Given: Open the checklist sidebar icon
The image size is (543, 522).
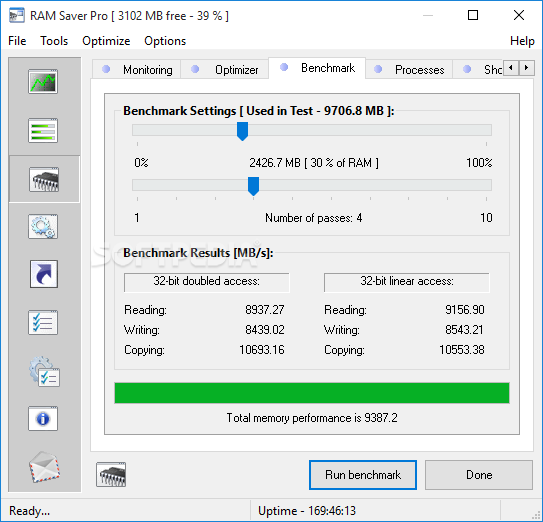Looking at the screenshot, I should [x=43, y=322].
